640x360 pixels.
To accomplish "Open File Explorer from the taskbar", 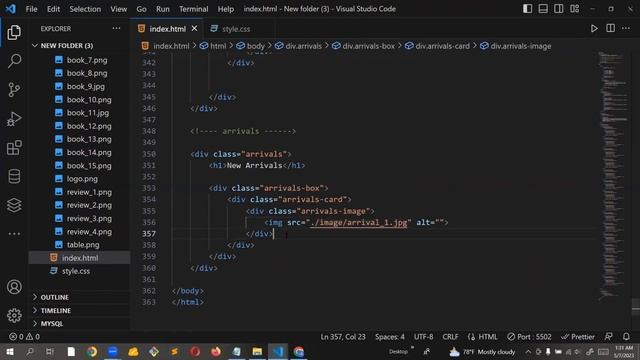I will 257,352.
